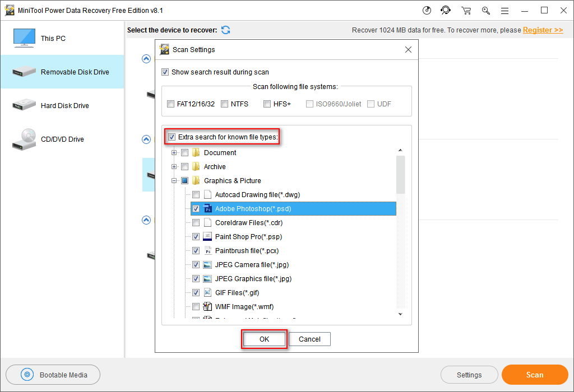Click the orange Scan button
The width and height of the screenshot is (574, 392).
[x=535, y=375]
